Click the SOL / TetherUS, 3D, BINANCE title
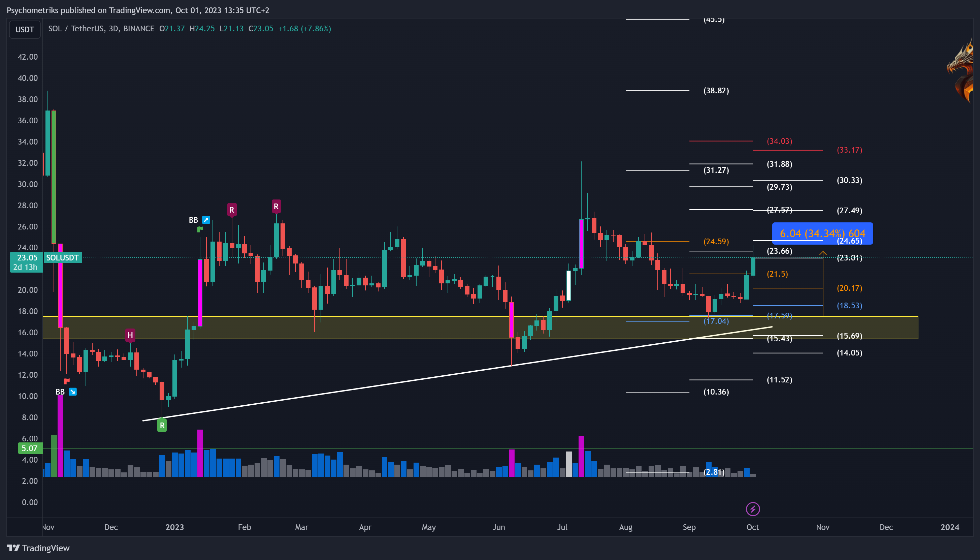The width and height of the screenshot is (980, 560). click(x=101, y=28)
